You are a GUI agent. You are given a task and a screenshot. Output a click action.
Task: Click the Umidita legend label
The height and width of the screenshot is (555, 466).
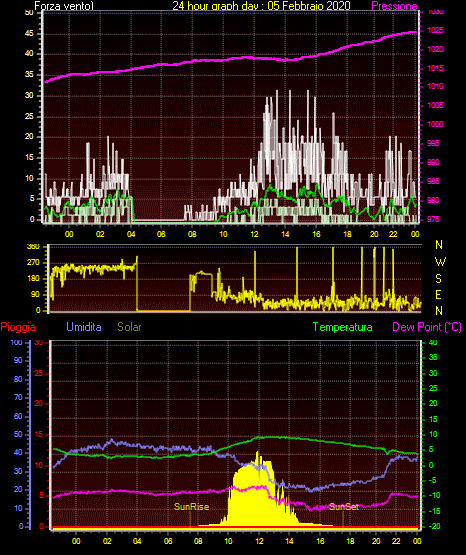pos(84,327)
